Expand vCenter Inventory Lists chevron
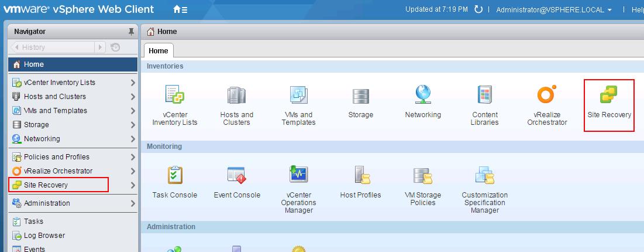 133,83
